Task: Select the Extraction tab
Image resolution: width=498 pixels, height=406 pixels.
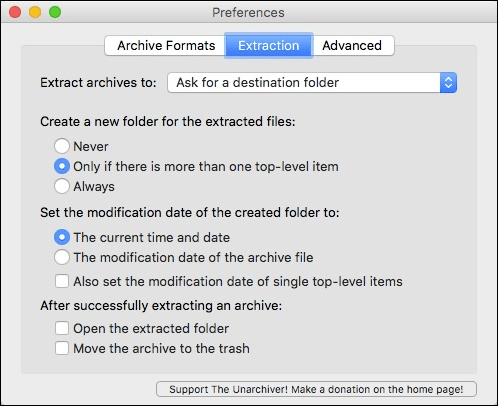Action: pyautogui.click(x=269, y=46)
